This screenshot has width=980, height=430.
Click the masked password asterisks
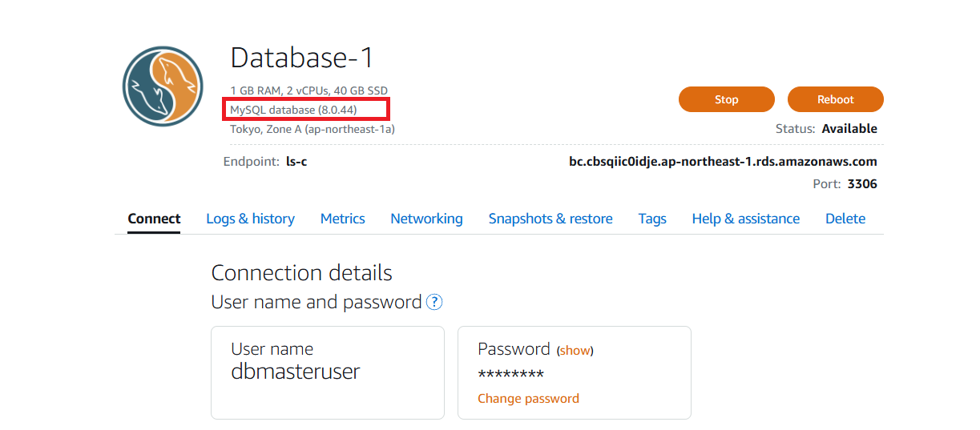[x=510, y=375]
